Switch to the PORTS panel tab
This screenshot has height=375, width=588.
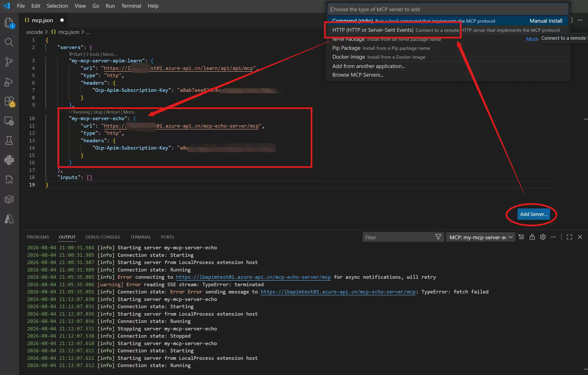tap(167, 237)
